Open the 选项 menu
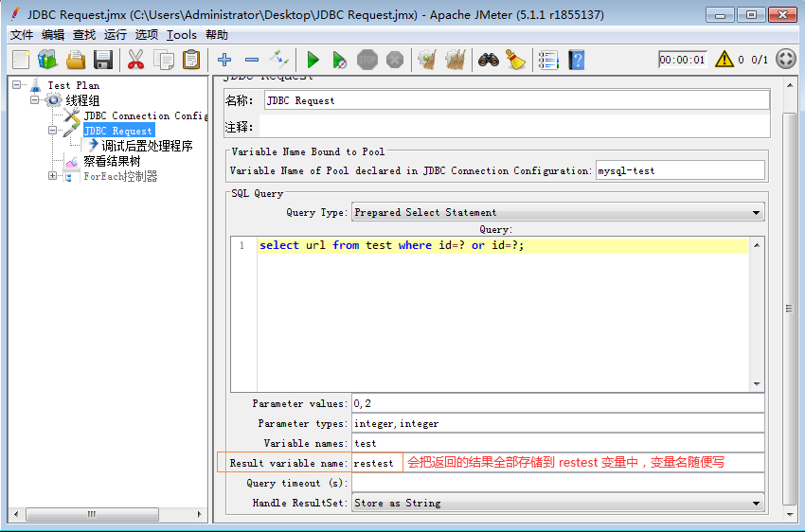This screenshot has width=805, height=532. point(146,35)
